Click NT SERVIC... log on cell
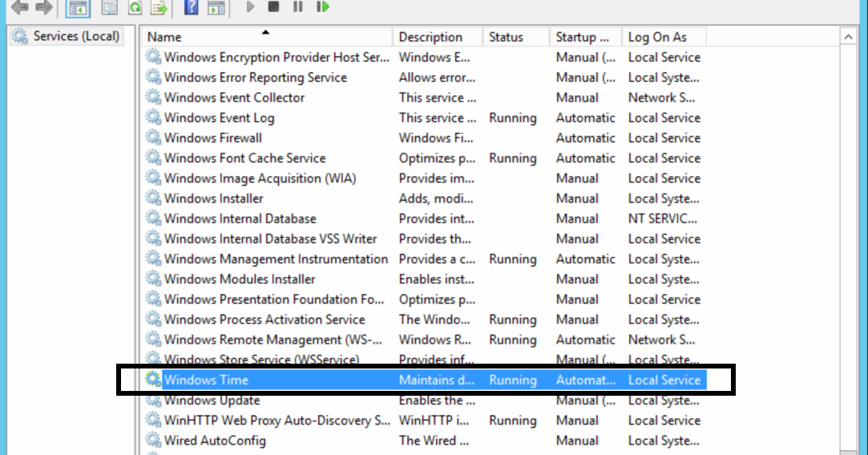The height and width of the screenshot is (455, 868). (663, 219)
